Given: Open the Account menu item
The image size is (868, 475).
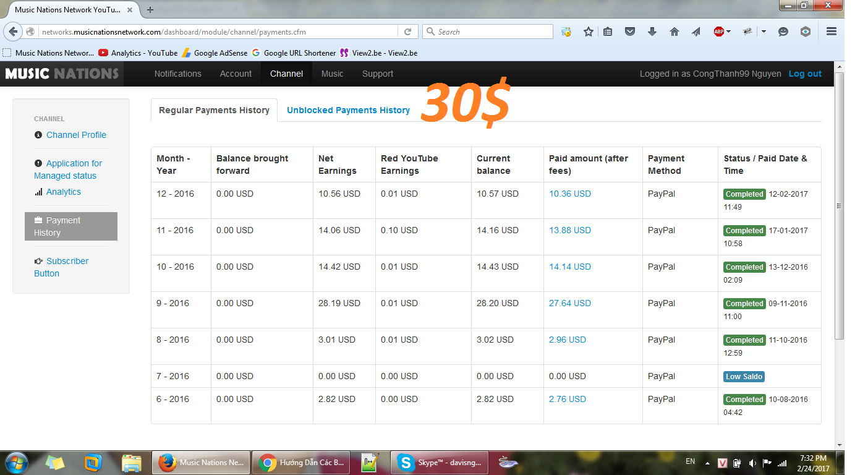Looking at the screenshot, I should pyautogui.click(x=236, y=74).
